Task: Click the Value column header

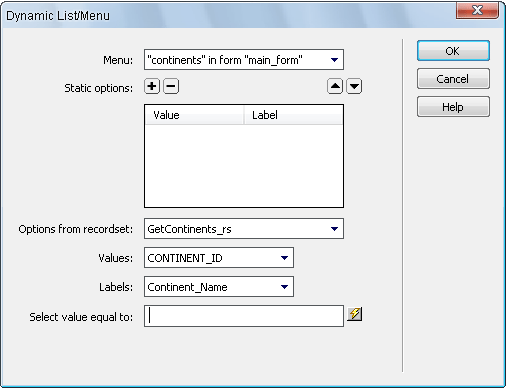Action: (194, 115)
